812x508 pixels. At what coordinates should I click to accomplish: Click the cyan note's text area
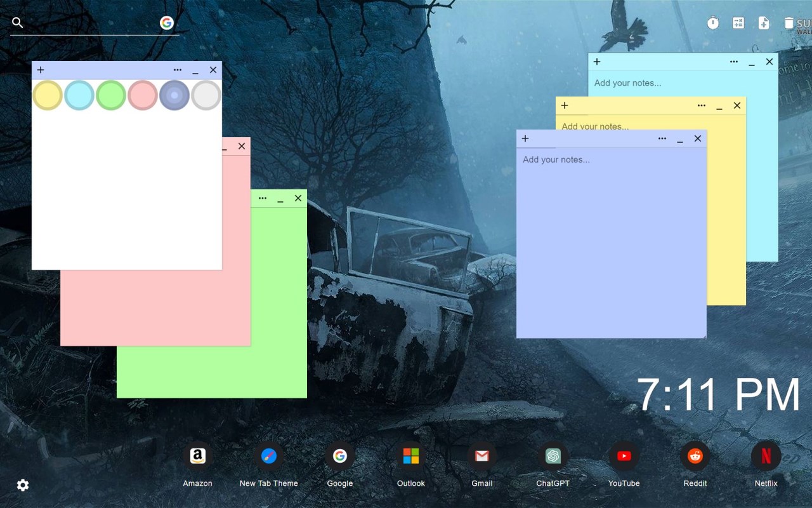(x=683, y=83)
